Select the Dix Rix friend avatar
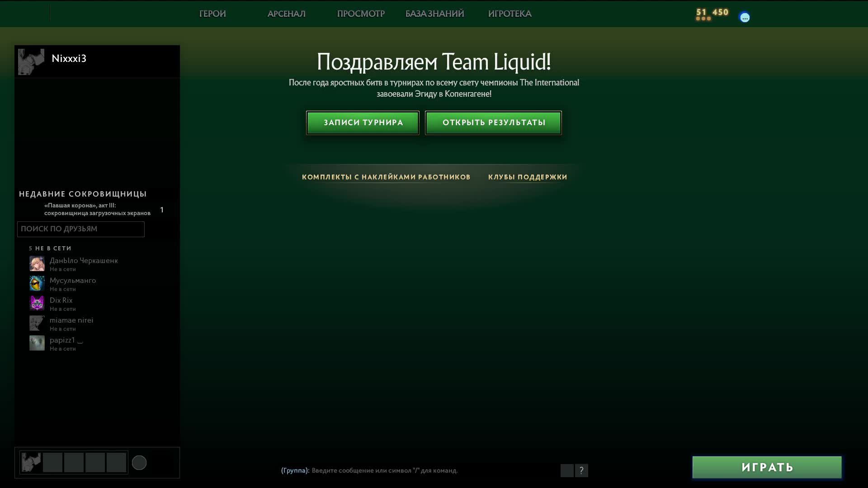This screenshot has width=868, height=488. (x=37, y=303)
